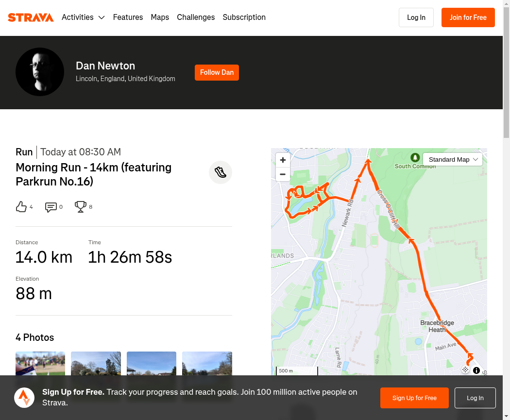Follow Dan with the orange button
This screenshot has height=420, width=510.
(x=217, y=72)
